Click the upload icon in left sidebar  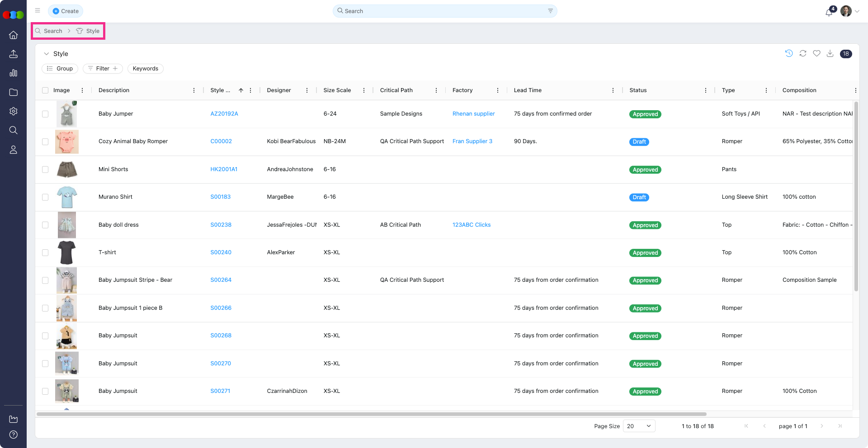14,54
